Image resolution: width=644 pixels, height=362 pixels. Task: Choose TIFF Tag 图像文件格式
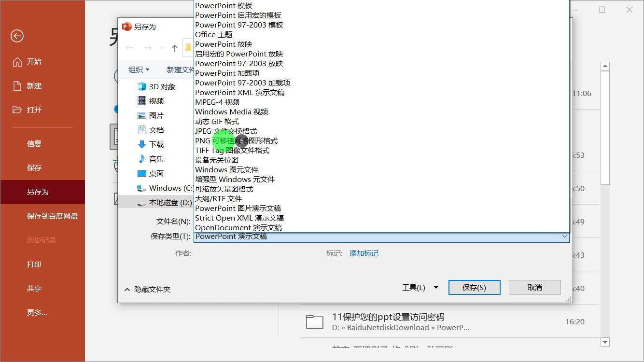click(x=381, y=151)
